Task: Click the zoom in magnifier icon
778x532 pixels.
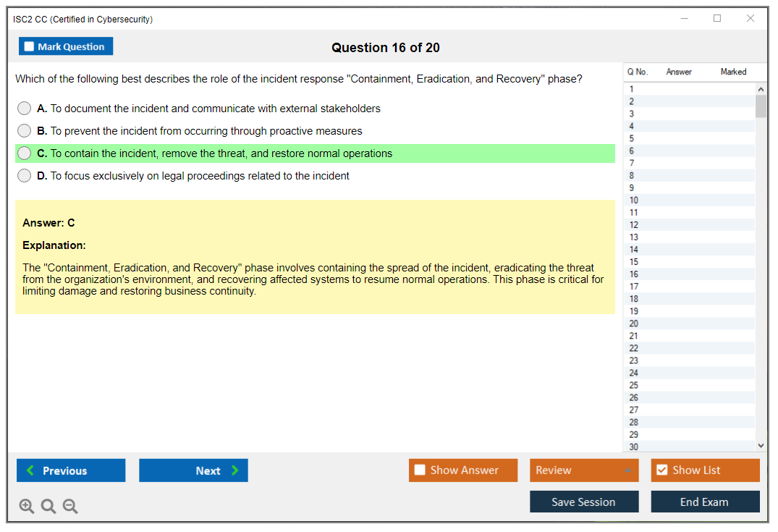Action: [27, 507]
